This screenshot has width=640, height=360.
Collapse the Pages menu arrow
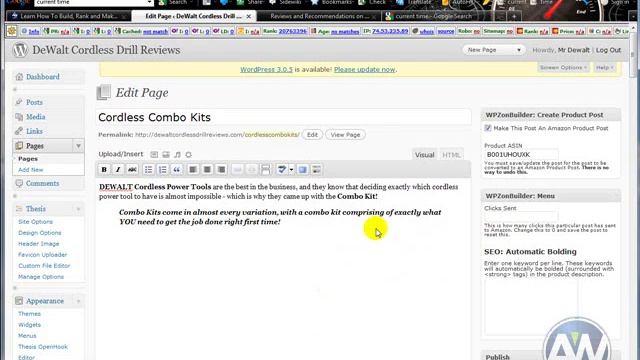78,146
